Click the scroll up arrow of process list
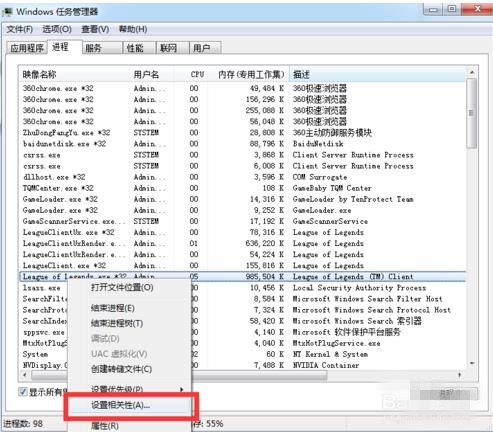This screenshot has width=493, height=432. (472, 72)
